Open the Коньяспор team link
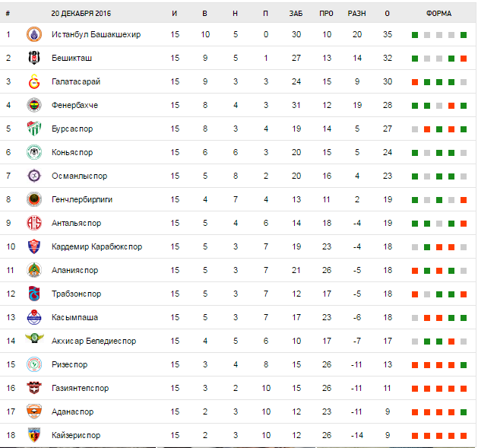This screenshot has height=448, width=478. point(72,152)
